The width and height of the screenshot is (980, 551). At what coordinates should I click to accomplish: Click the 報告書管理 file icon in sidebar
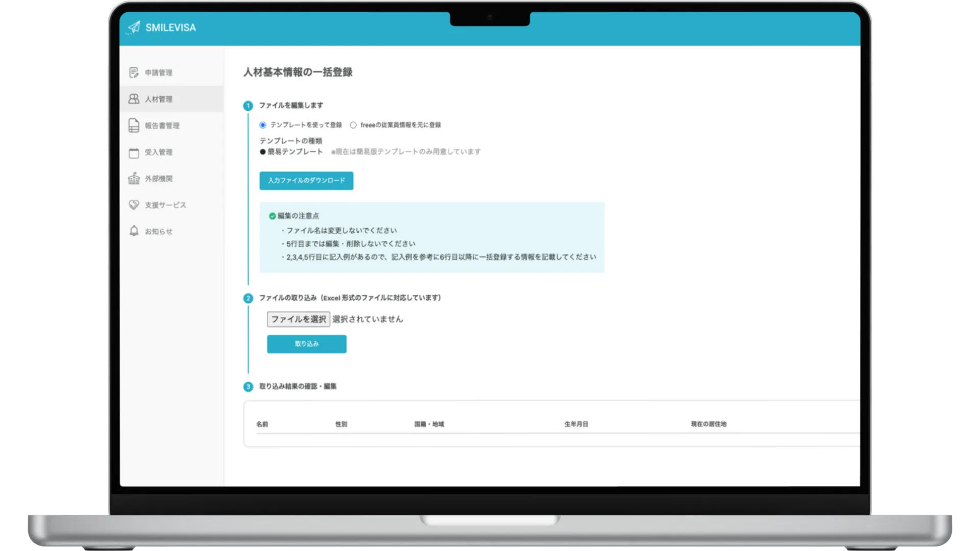(134, 126)
